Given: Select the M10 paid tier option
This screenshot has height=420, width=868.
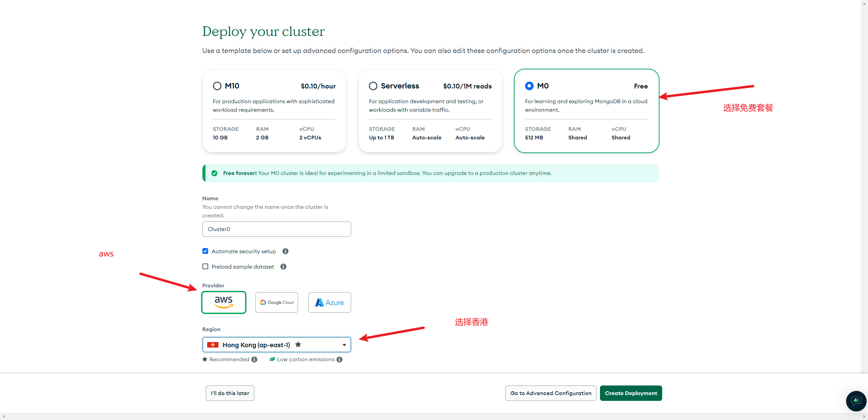Looking at the screenshot, I should [x=217, y=86].
